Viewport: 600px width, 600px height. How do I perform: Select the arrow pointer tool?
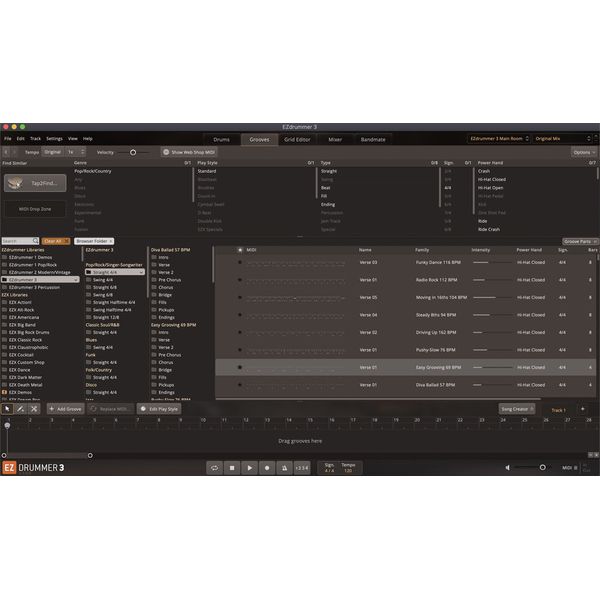(7, 409)
